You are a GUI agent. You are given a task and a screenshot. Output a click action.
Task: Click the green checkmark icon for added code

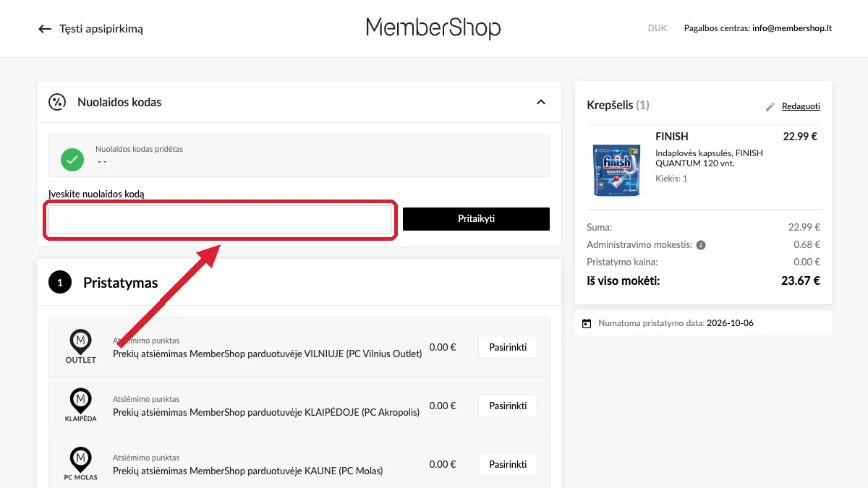72,159
